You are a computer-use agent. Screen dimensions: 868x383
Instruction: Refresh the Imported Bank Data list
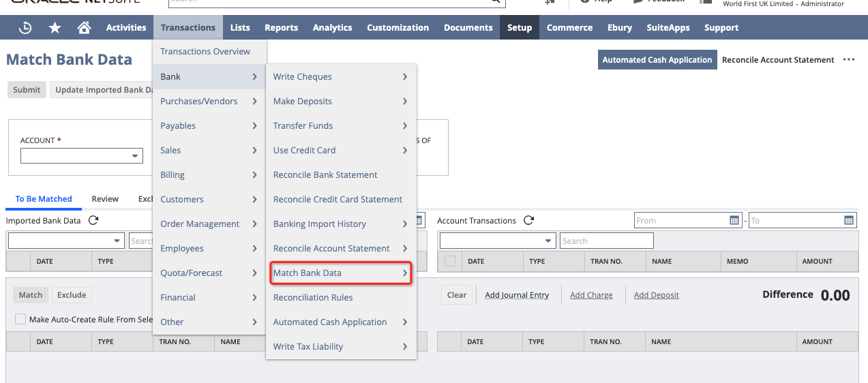tap(93, 220)
